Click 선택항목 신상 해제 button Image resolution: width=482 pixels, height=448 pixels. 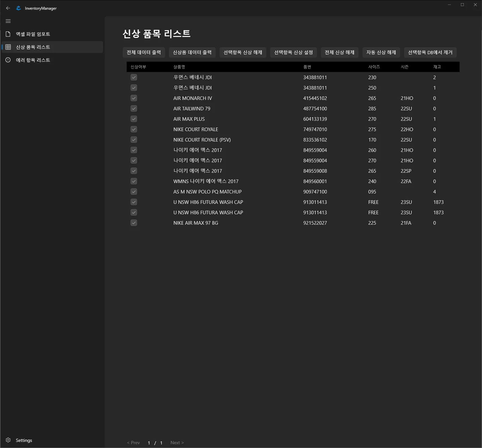pyautogui.click(x=243, y=52)
